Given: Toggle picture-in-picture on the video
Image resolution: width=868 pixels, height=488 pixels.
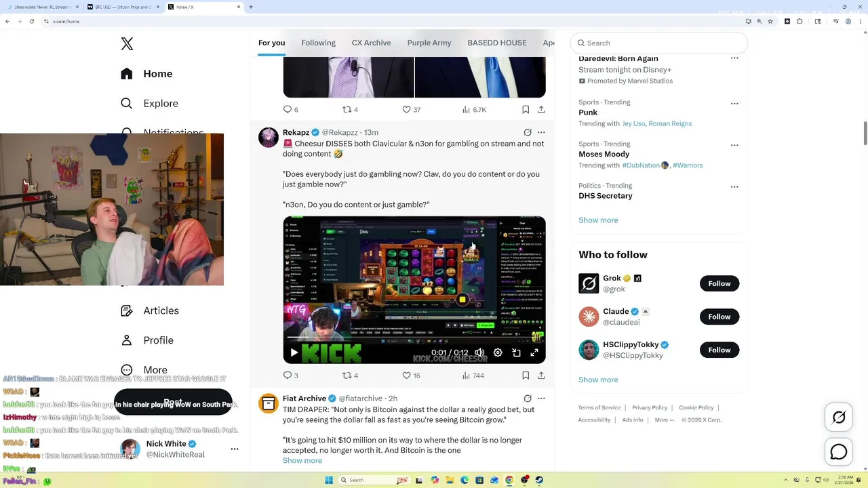Looking at the screenshot, I should coord(516,352).
